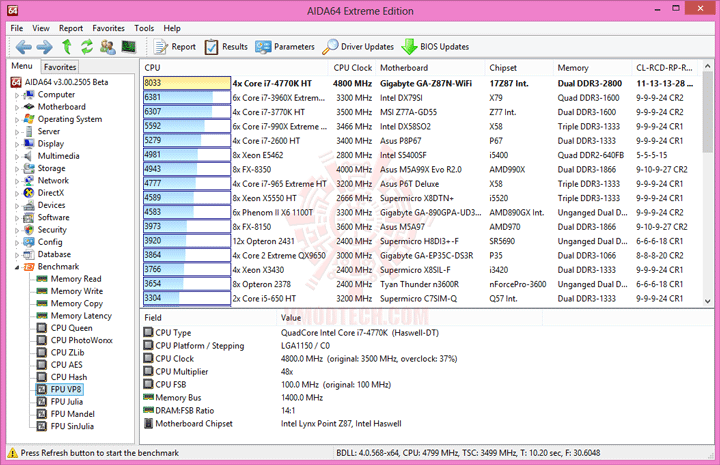Open the Help menu
The width and height of the screenshot is (720, 465).
172,28
